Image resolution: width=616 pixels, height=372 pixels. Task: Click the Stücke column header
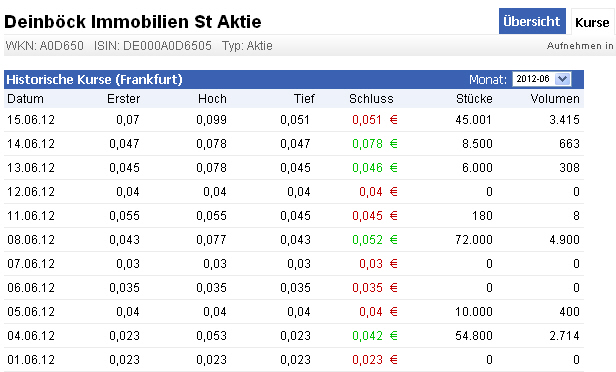point(474,99)
